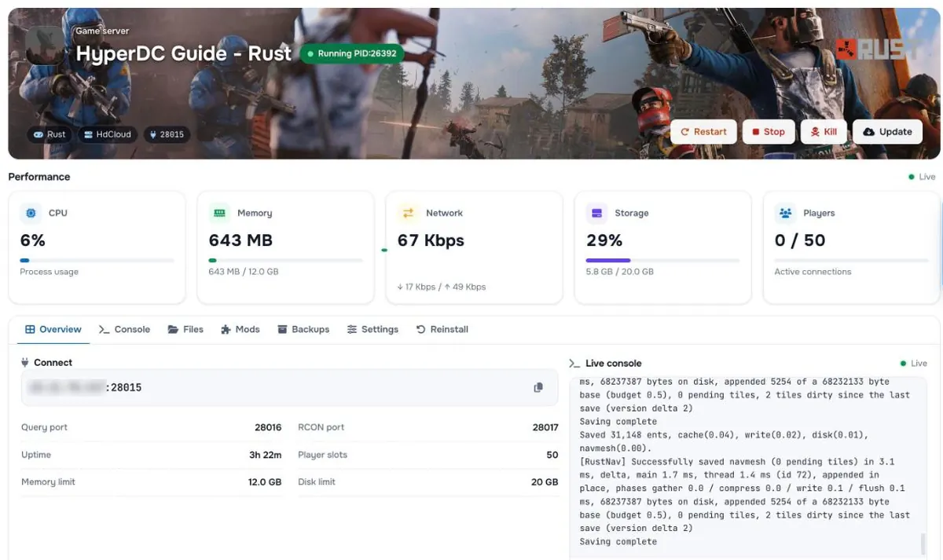The width and height of the screenshot is (943, 560).
Task: Copy the server connect address
Action: [x=538, y=387]
